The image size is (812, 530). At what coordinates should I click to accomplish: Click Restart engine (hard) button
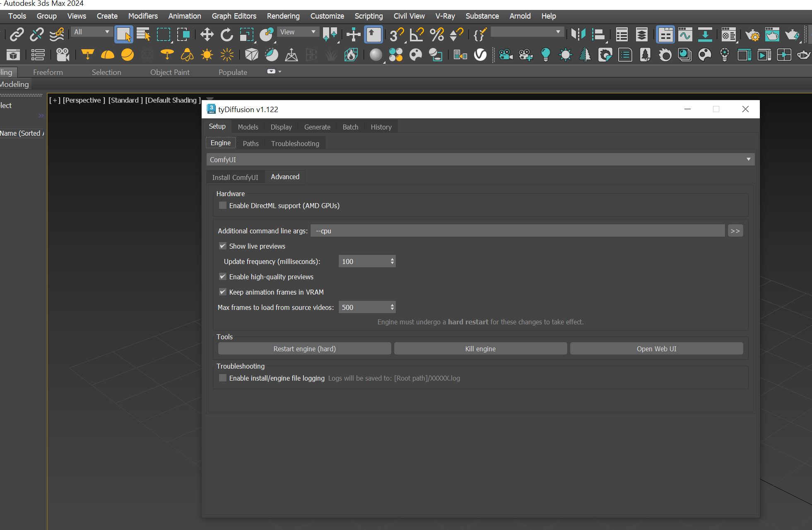click(304, 349)
